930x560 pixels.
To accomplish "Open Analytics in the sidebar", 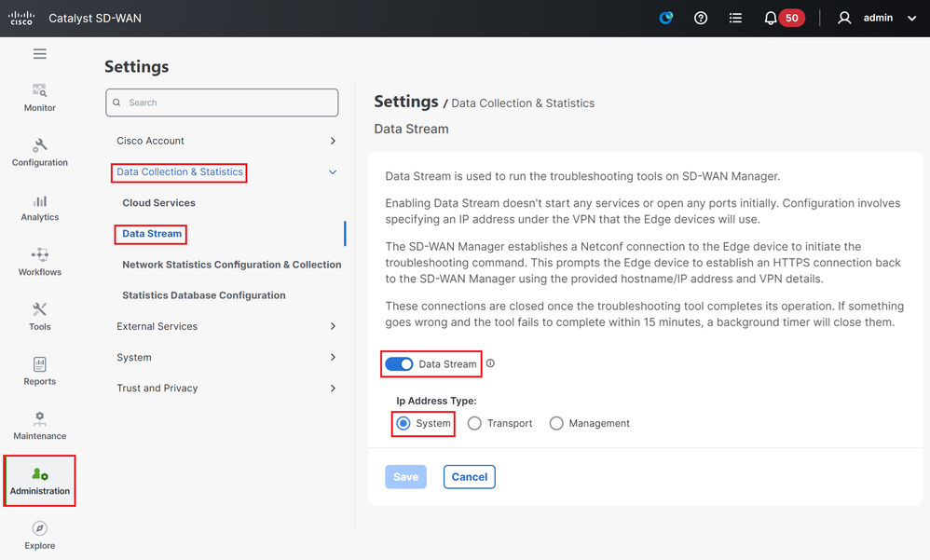I will pos(40,208).
